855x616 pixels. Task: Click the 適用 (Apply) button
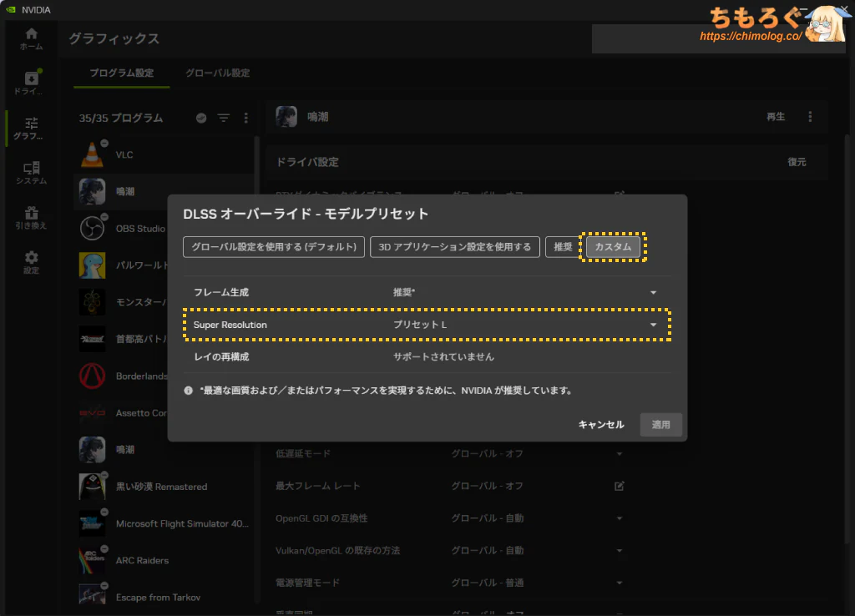point(660,425)
